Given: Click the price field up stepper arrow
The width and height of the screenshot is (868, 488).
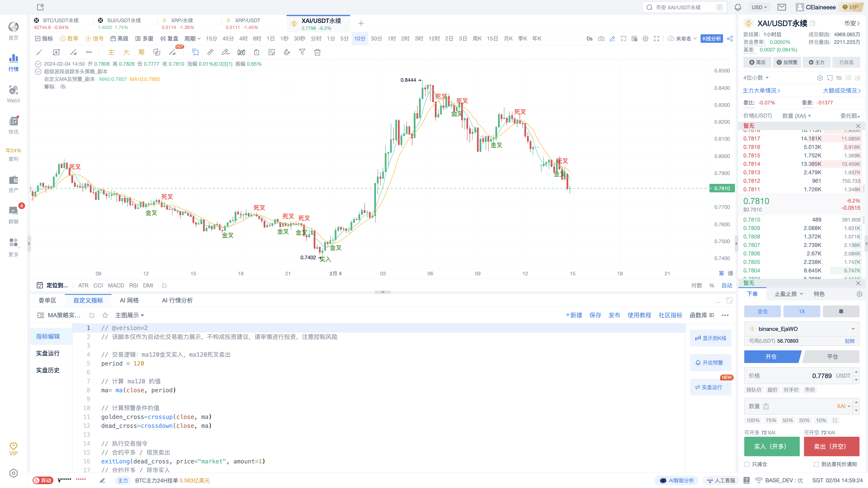Looking at the screenshot, I should pyautogui.click(x=856, y=372).
